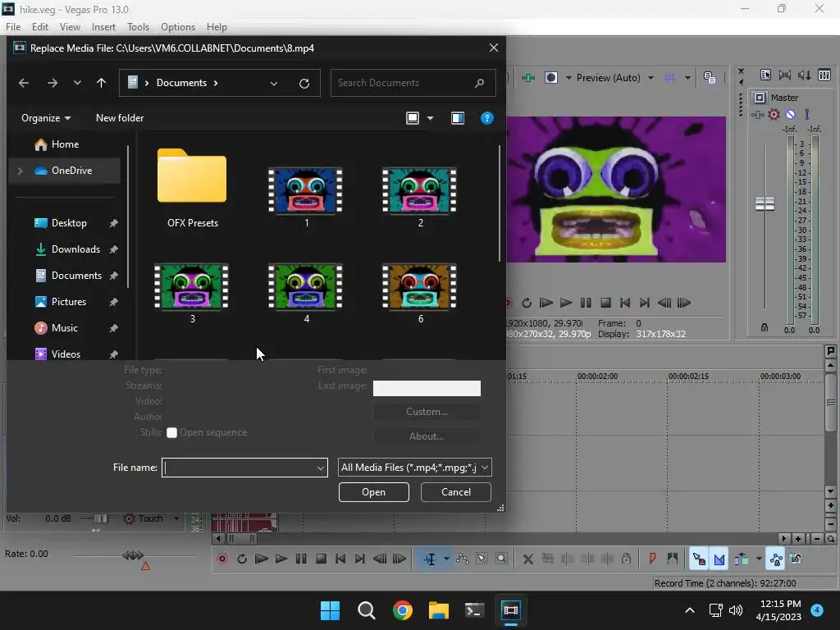
Task: Open the File menu
Action: 13,27
